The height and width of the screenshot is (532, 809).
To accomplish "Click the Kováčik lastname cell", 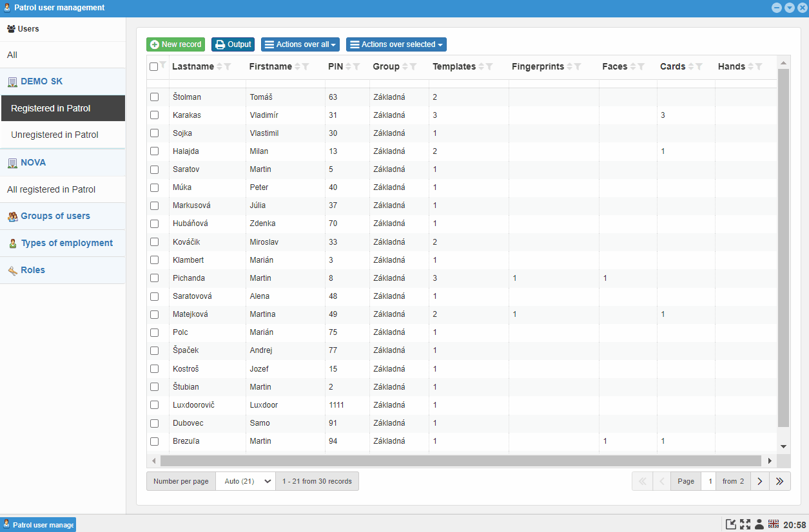I will click(x=208, y=242).
